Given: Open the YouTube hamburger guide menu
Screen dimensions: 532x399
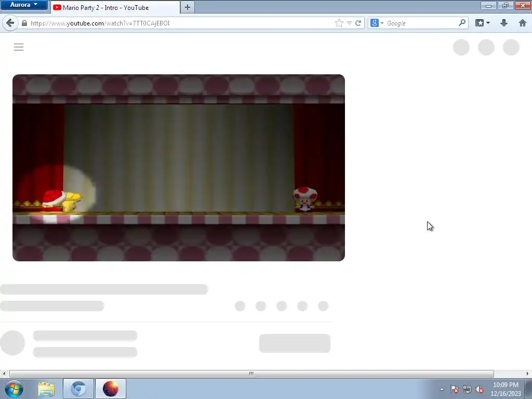Looking at the screenshot, I should [x=19, y=47].
